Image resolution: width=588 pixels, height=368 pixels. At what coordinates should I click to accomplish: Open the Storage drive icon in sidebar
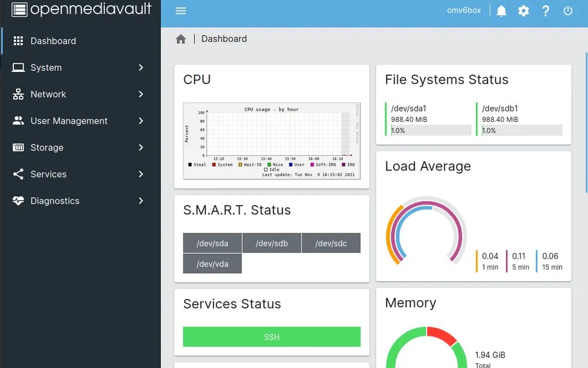click(17, 147)
